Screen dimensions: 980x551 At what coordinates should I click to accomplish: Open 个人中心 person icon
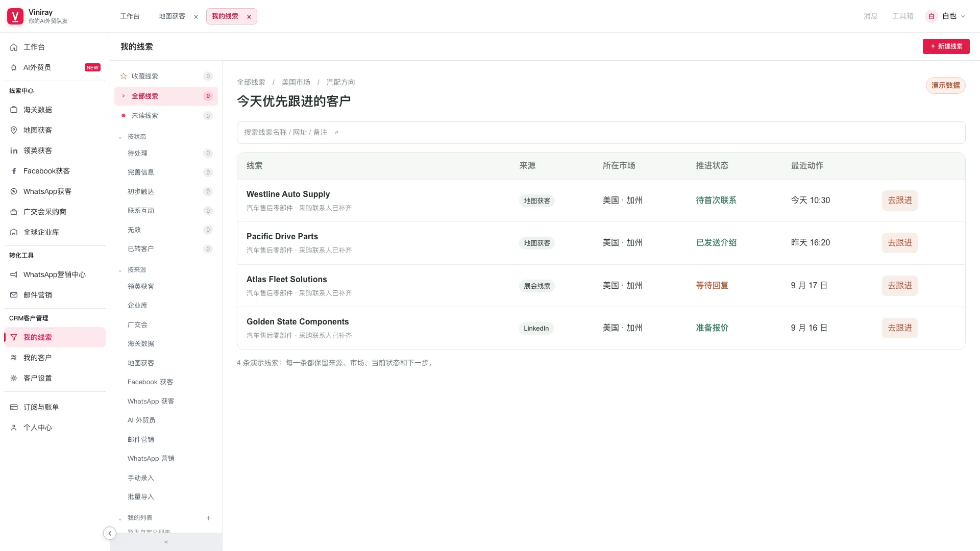pos(14,428)
